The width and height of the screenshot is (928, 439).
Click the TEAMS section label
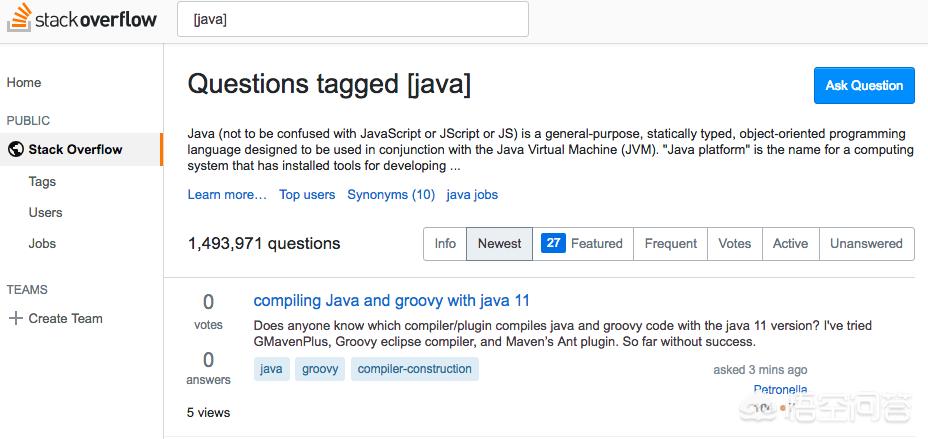[27, 290]
